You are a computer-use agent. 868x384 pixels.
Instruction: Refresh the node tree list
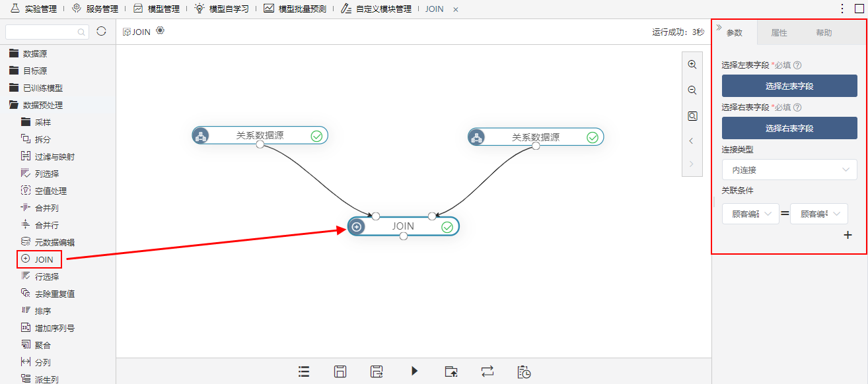coord(101,31)
